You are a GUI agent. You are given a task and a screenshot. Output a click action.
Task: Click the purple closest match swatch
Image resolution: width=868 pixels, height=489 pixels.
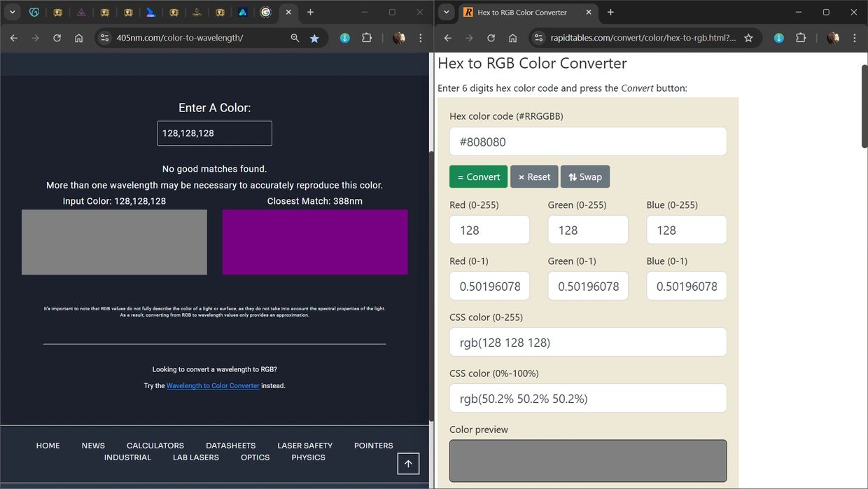pos(314,242)
